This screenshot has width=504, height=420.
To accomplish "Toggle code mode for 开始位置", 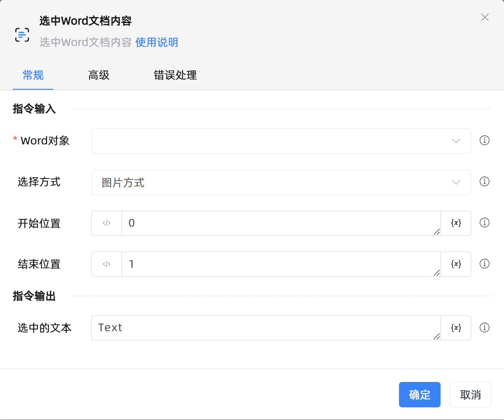I will pyautogui.click(x=107, y=223).
